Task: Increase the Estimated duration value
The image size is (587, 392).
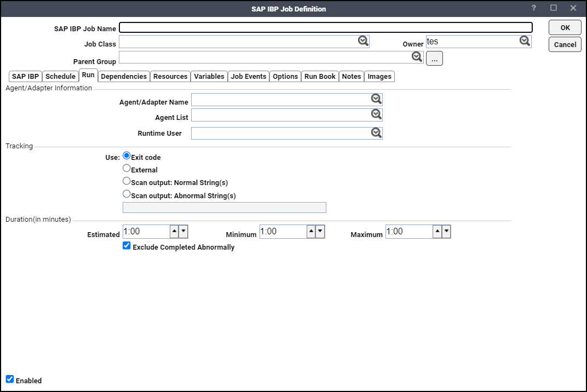Action: tap(175, 232)
